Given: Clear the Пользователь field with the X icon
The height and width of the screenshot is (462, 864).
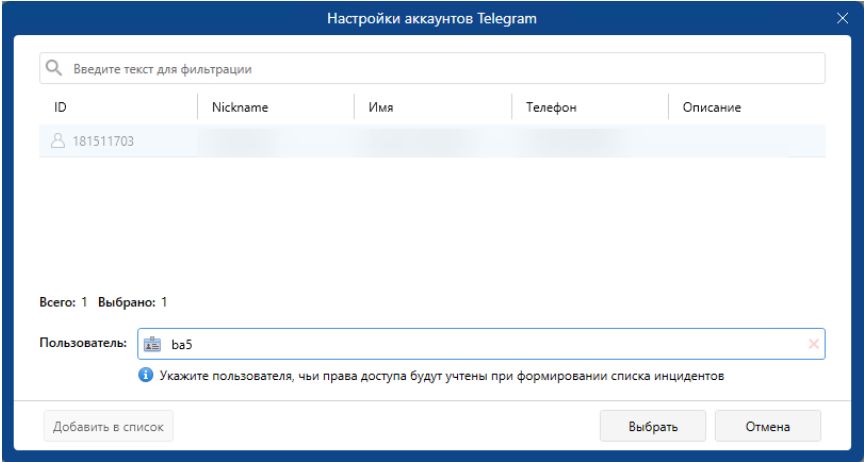Looking at the screenshot, I should tap(813, 344).
